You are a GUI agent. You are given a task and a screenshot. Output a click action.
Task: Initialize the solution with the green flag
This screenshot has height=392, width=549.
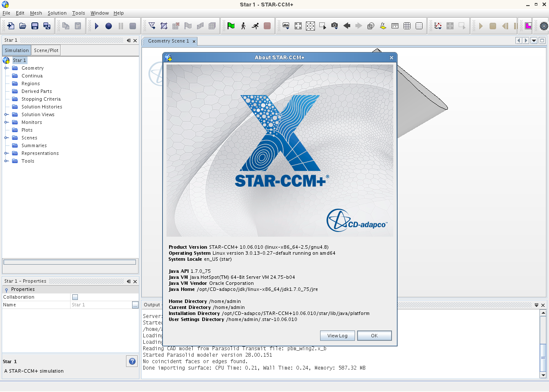(x=231, y=26)
